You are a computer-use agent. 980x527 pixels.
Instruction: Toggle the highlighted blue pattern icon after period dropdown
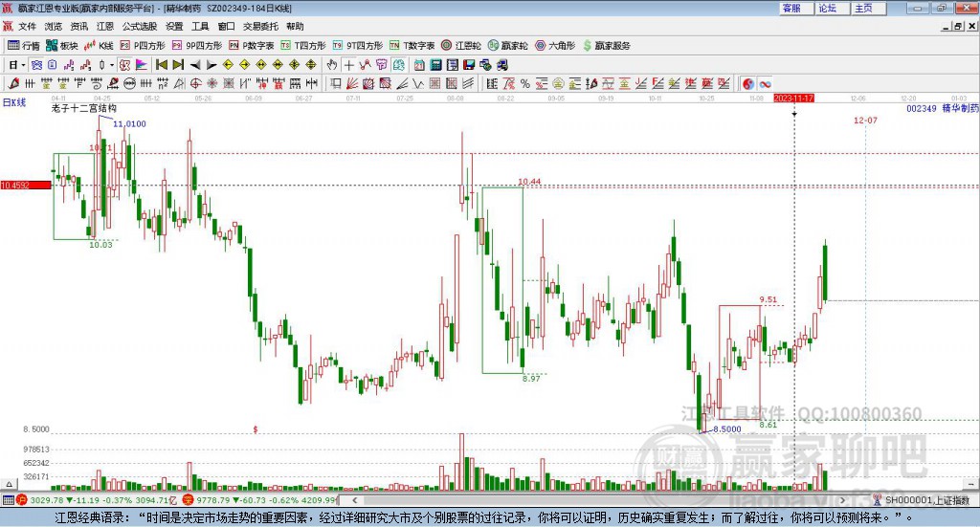36,65
